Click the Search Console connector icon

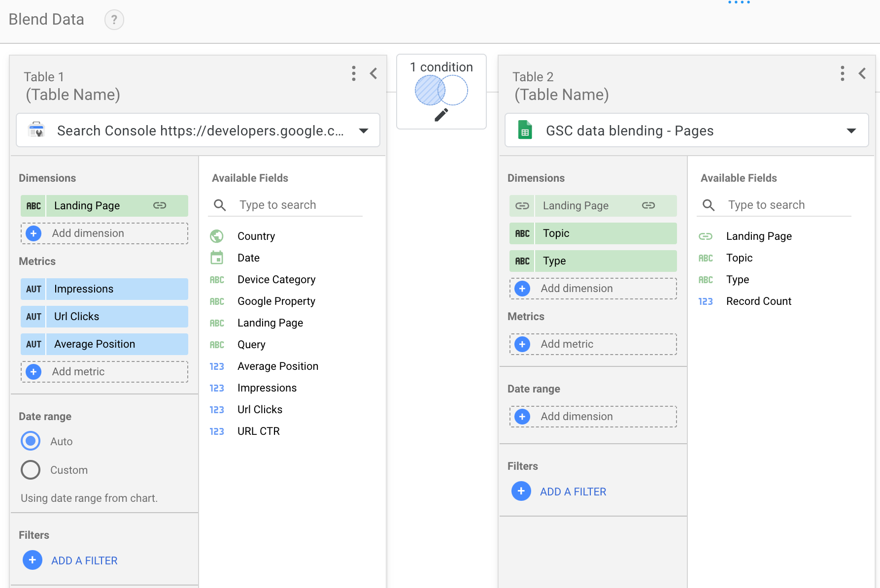click(x=36, y=130)
